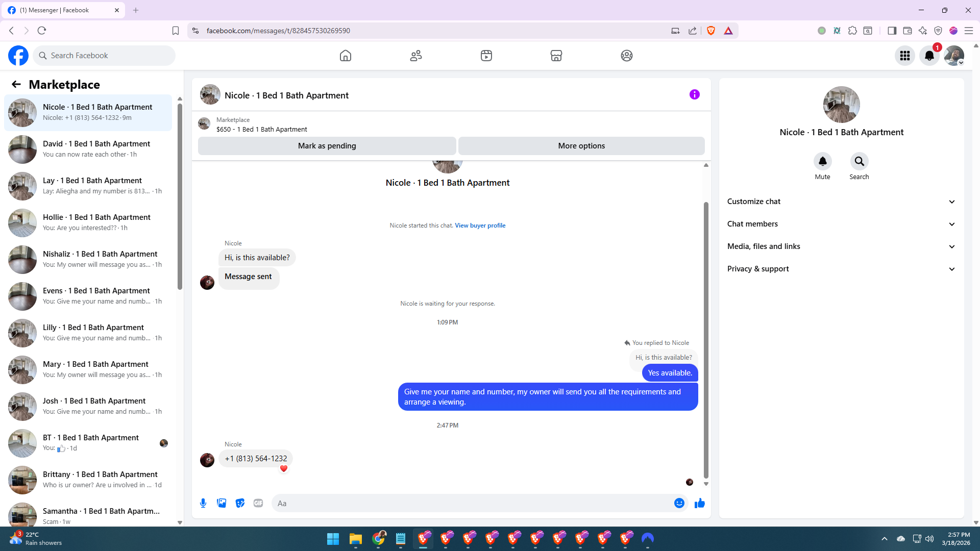Open the Video tab in top navigation
Screen dimensions: 980x551
486,56
